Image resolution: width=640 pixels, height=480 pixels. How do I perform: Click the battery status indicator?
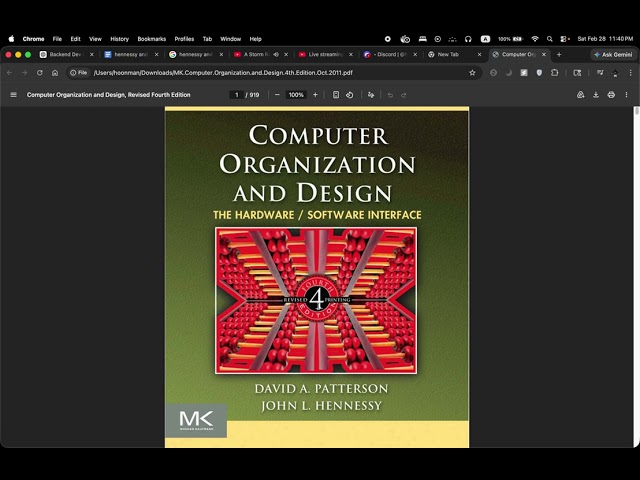pyautogui.click(x=511, y=39)
